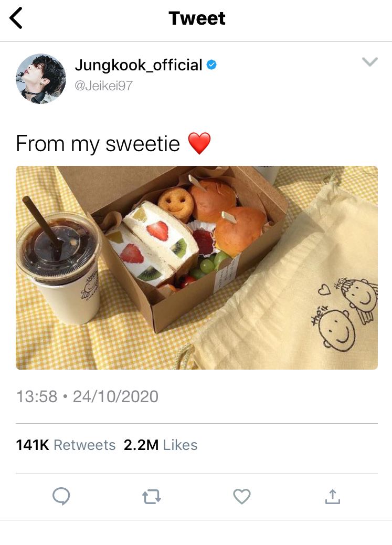Open the picnic lunch box photo
The width and height of the screenshot is (392, 545).
197,268
